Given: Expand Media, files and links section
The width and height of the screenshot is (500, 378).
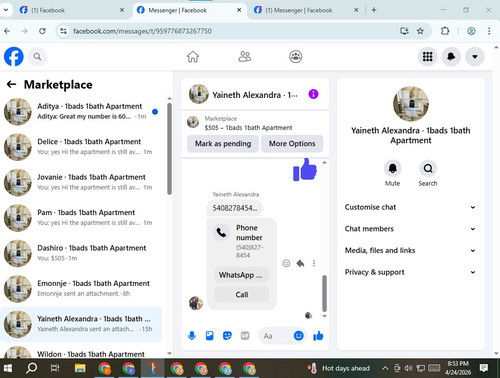Looking at the screenshot, I should point(410,251).
